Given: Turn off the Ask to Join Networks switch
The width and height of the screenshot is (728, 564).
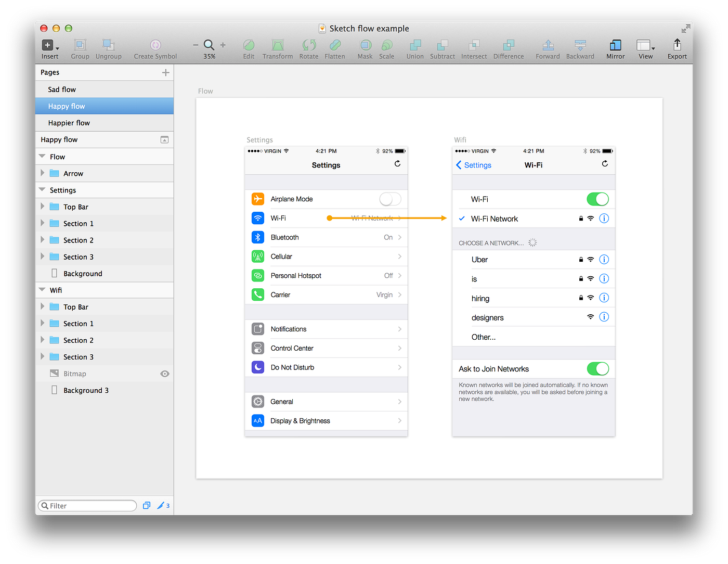Looking at the screenshot, I should click(597, 368).
